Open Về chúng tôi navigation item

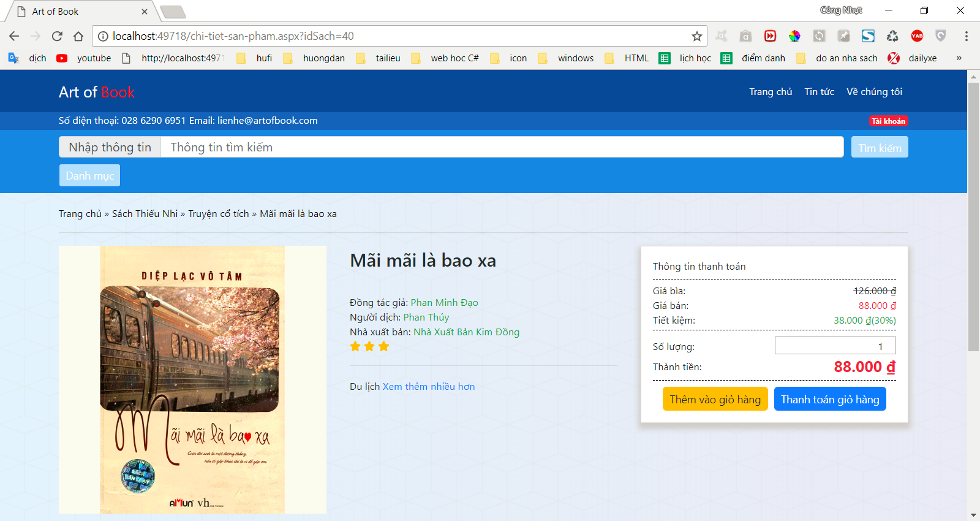click(875, 92)
